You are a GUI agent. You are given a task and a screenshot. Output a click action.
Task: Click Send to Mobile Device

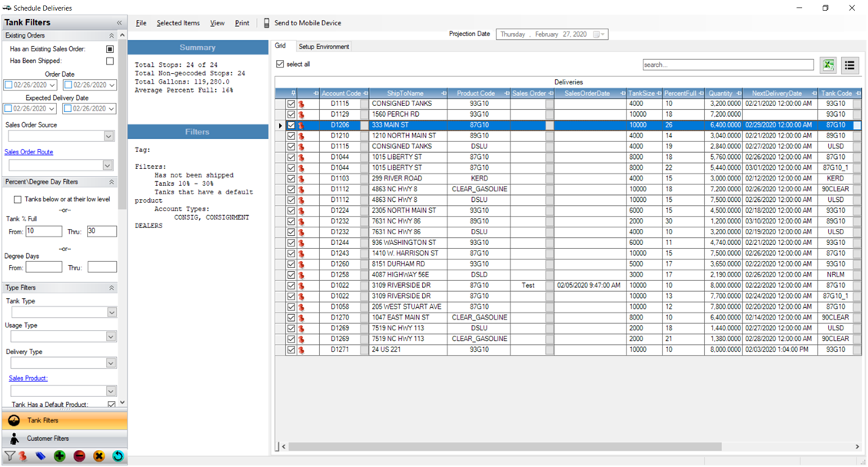click(x=302, y=23)
